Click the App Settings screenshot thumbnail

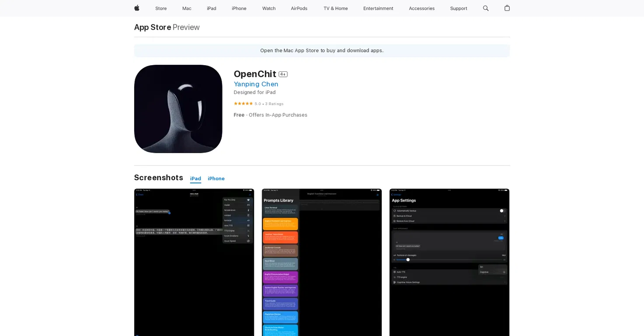pyautogui.click(x=449, y=262)
